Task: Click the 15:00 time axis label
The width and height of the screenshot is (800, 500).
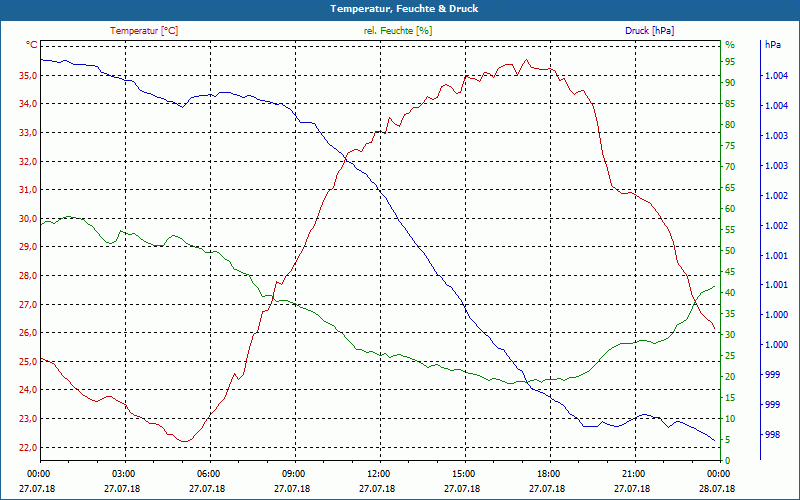Action: tap(465, 473)
